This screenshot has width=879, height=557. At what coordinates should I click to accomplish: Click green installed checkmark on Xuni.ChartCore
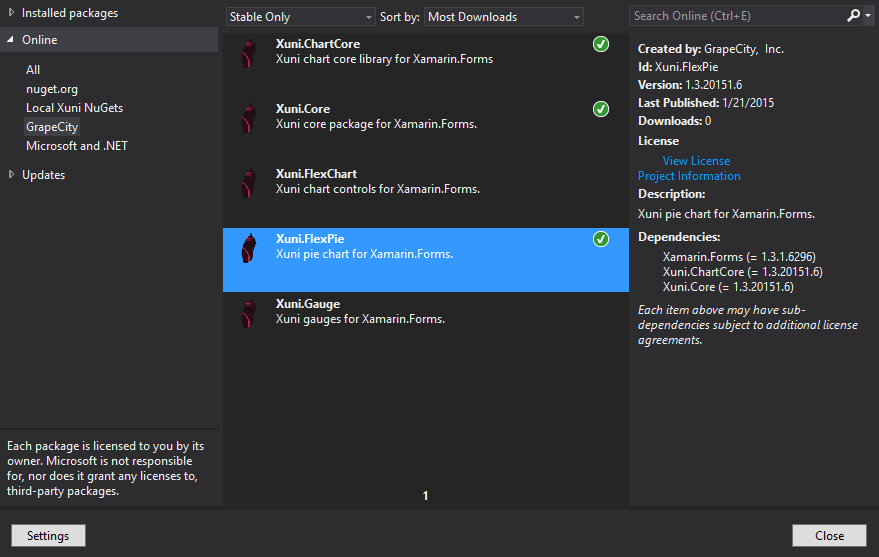pyautogui.click(x=601, y=44)
